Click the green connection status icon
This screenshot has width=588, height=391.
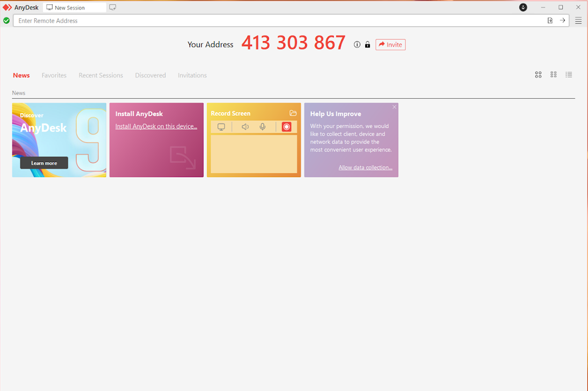[7, 21]
